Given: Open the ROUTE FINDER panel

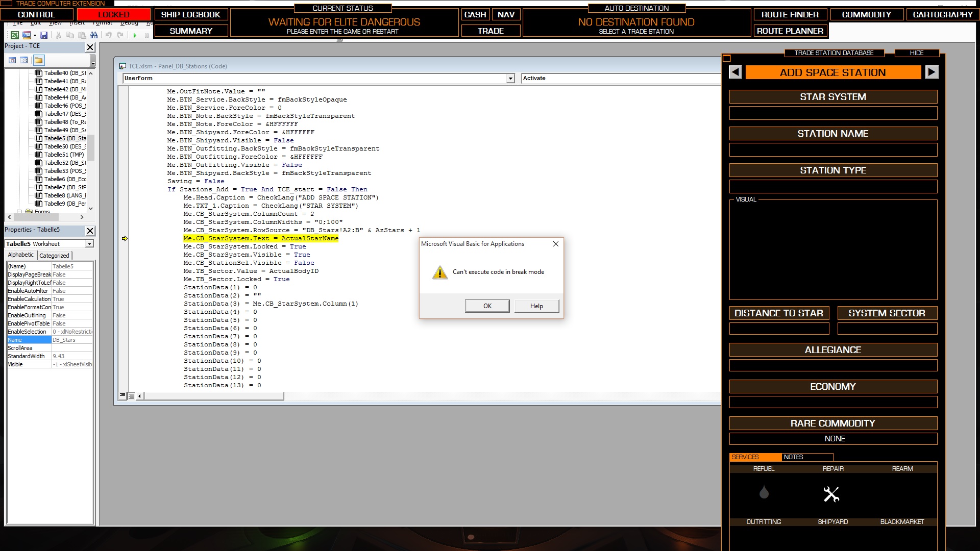Looking at the screenshot, I should [790, 14].
